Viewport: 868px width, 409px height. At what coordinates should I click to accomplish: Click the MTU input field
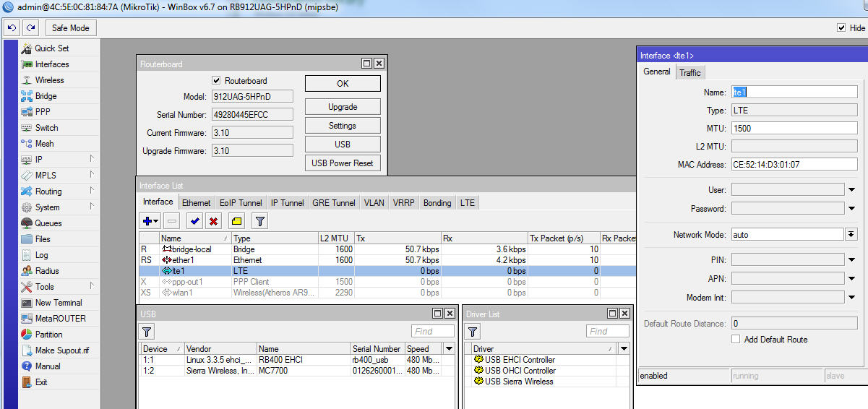point(794,128)
